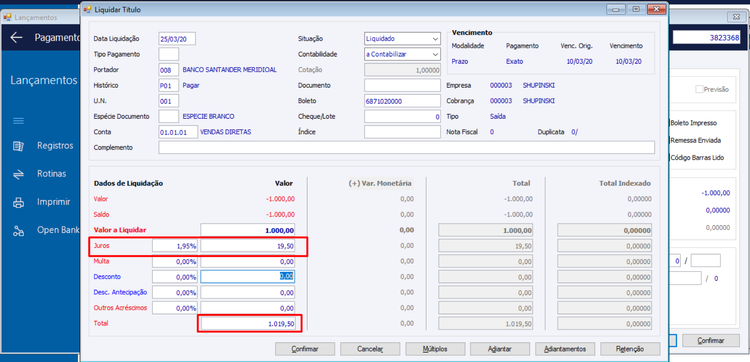Click the Open Bank icon

coord(18,230)
